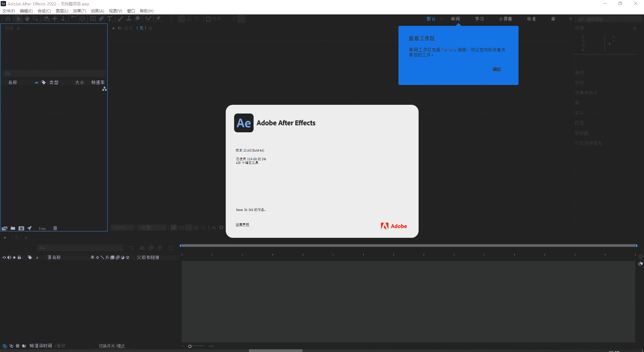Image resolution: width=644 pixels, height=352 pixels.
Task: Toggle the eye video visibility column in timeline
Action: coord(4,257)
